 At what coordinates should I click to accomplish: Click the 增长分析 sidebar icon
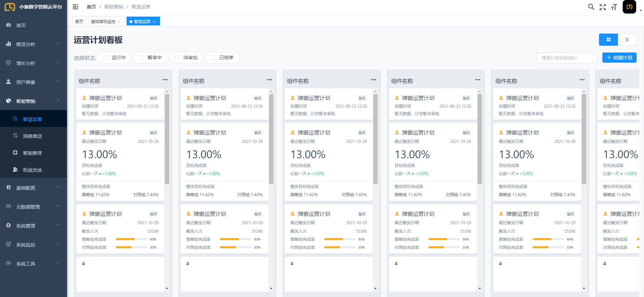(8, 63)
